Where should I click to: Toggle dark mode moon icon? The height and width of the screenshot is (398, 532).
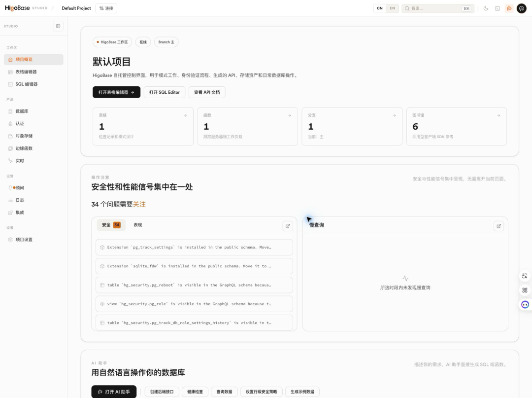click(x=486, y=8)
